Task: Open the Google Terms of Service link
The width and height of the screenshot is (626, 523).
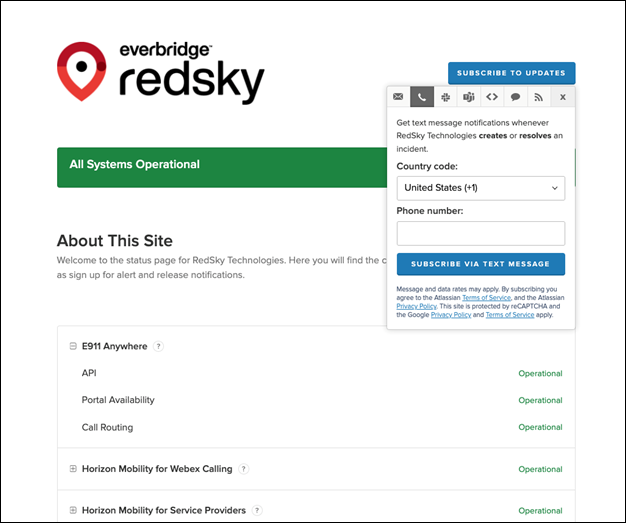Action: (510, 315)
